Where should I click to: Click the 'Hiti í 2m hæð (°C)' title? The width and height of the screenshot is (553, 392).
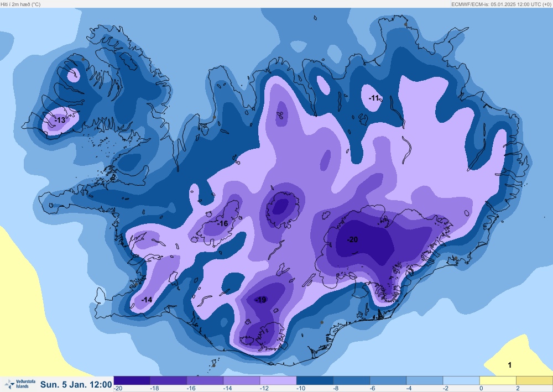point(20,4)
